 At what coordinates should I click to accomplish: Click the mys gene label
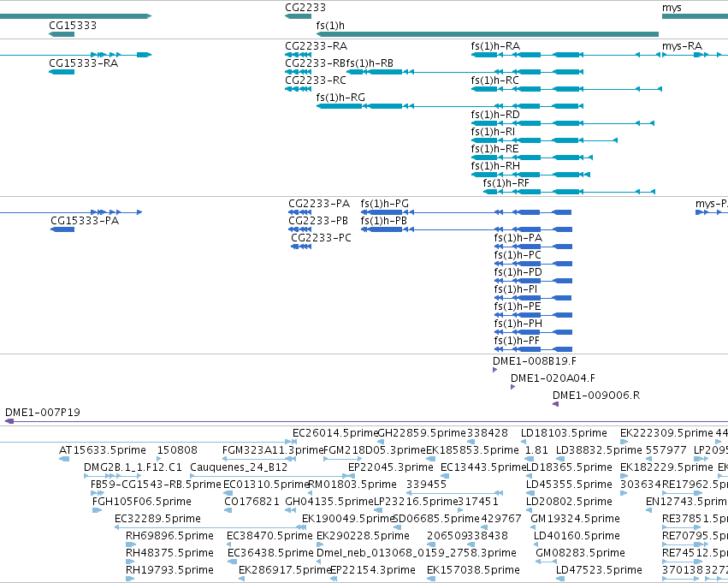[x=672, y=8]
